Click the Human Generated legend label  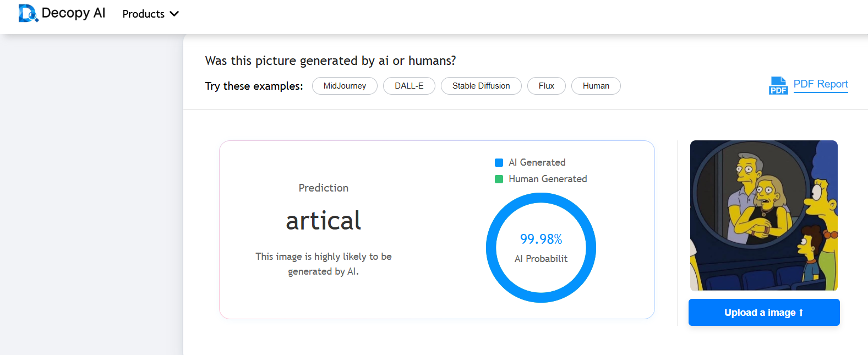coord(548,179)
